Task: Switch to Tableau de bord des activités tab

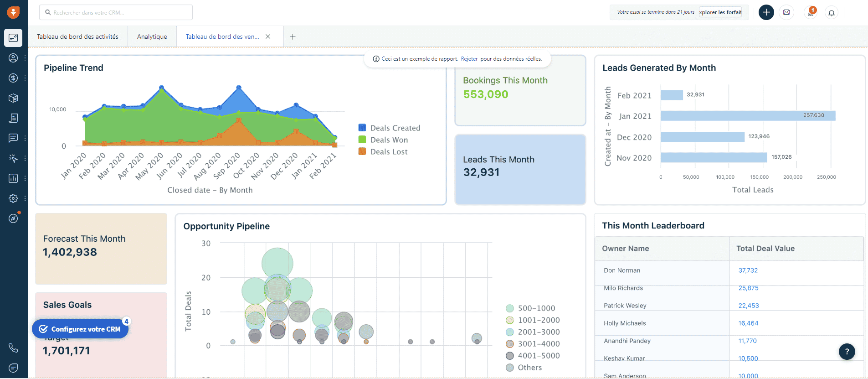Action: click(x=77, y=36)
